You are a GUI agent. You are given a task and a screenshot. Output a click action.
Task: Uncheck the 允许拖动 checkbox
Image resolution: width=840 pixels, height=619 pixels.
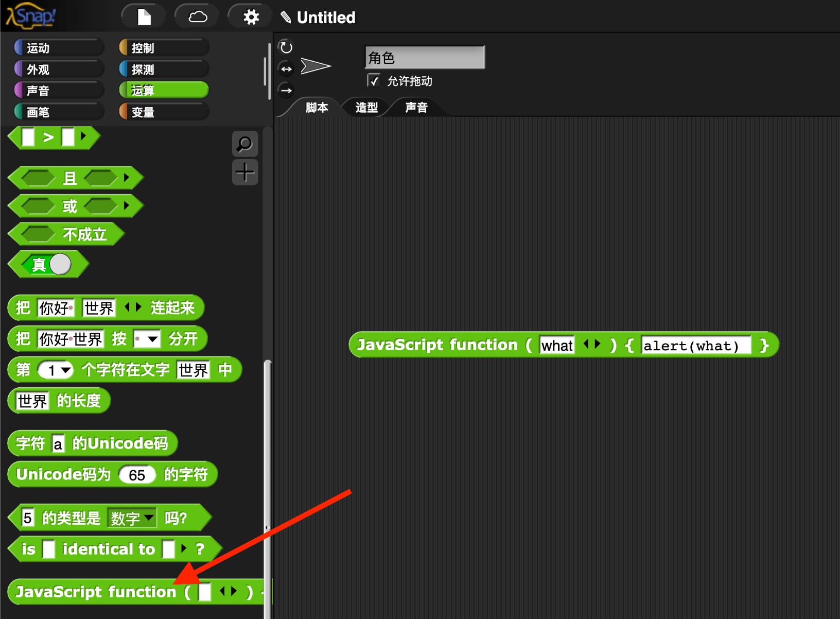(x=374, y=80)
